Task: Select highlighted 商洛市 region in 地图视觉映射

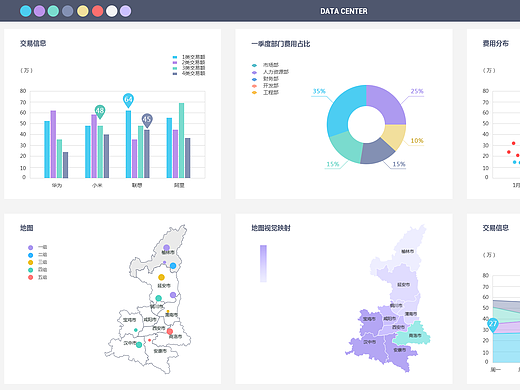Action: click(x=413, y=335)
